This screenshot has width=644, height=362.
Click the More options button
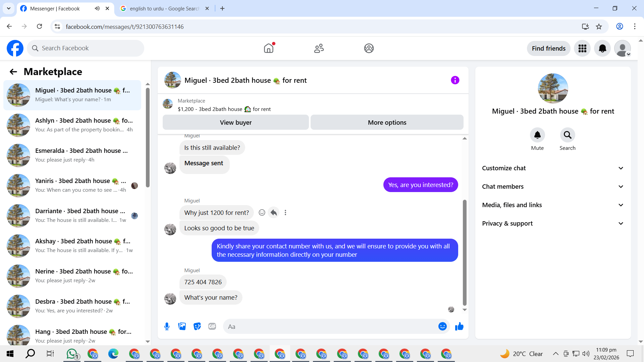[387, 122]
